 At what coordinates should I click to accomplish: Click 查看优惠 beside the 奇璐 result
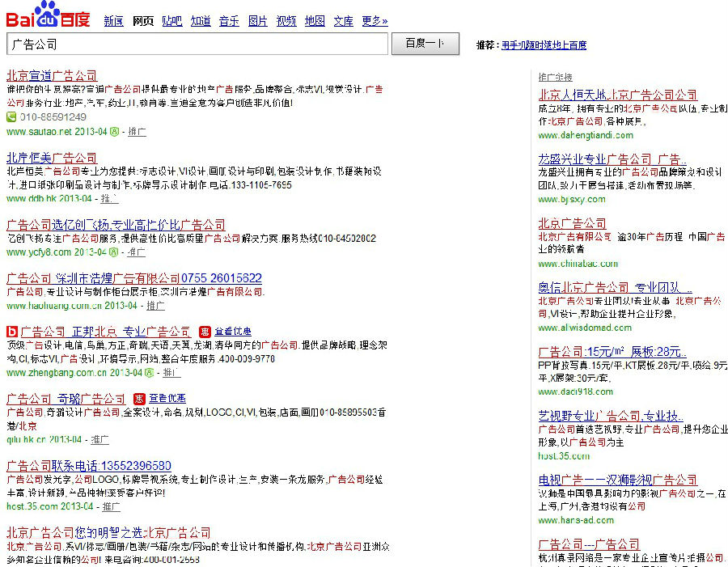[x=167, y=399]
